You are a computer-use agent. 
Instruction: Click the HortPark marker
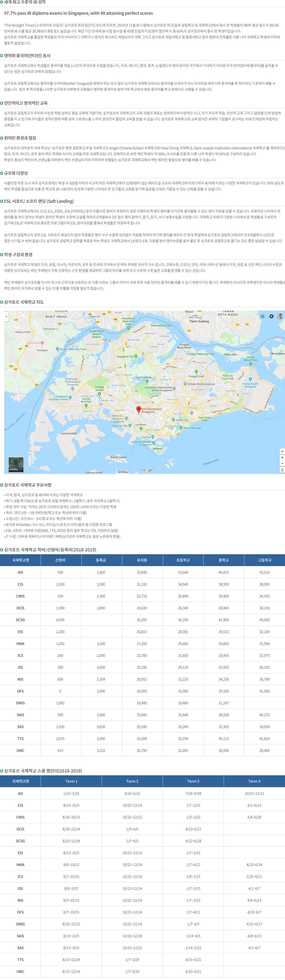tap(141, 428)
